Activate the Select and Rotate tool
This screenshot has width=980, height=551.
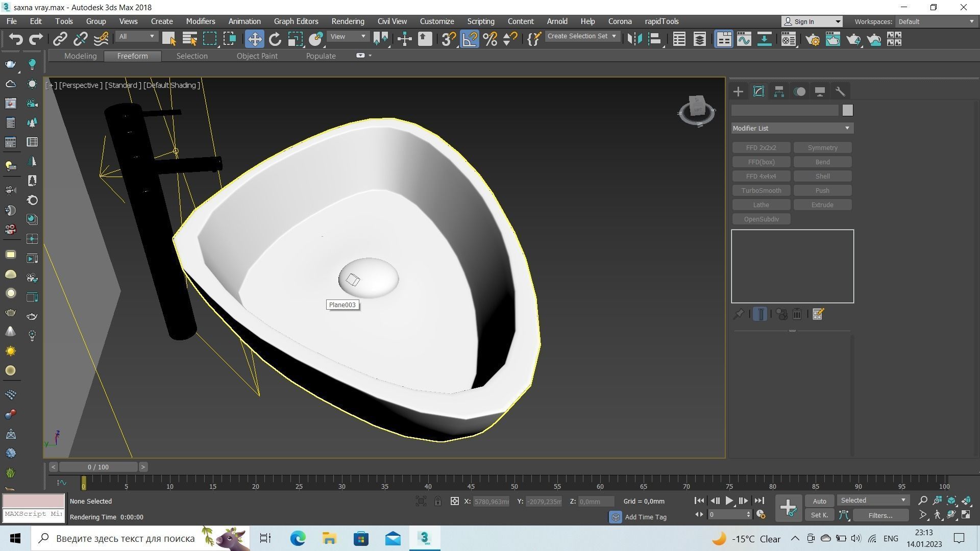pyautogui.click(x=275, y=39)
